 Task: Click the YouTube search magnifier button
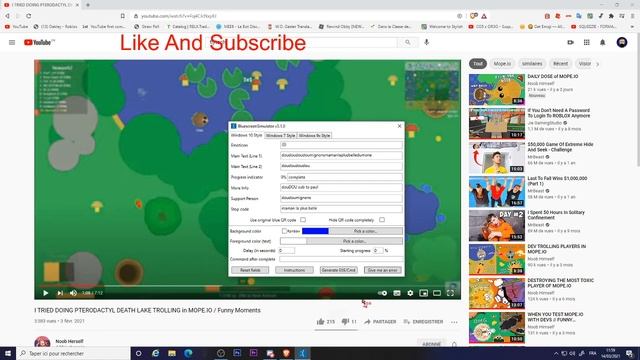tap(407, 42)
